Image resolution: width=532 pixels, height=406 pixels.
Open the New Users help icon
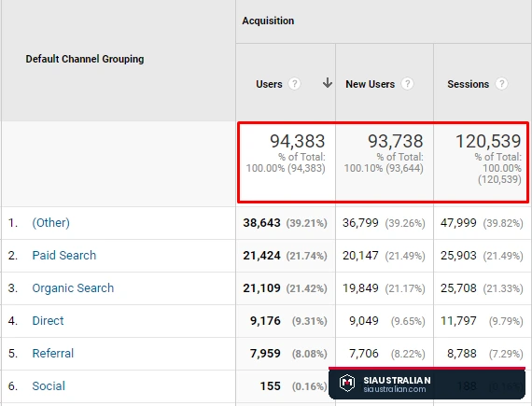coord(407,84)
